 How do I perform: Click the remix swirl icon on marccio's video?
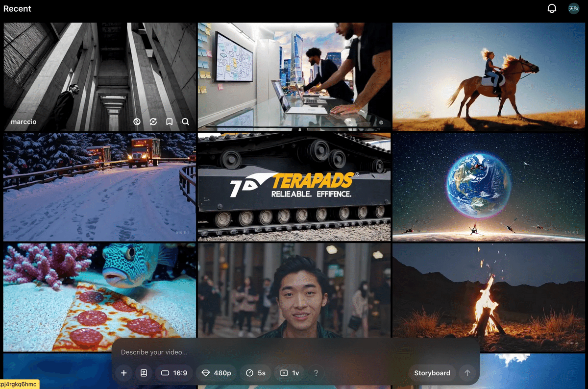pos(137,122)
